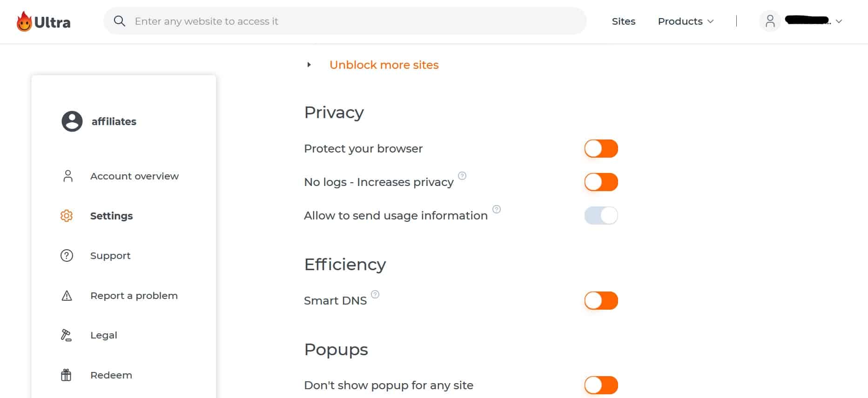Click the Support question mark icon
The image size is (868, 398).
67,256
